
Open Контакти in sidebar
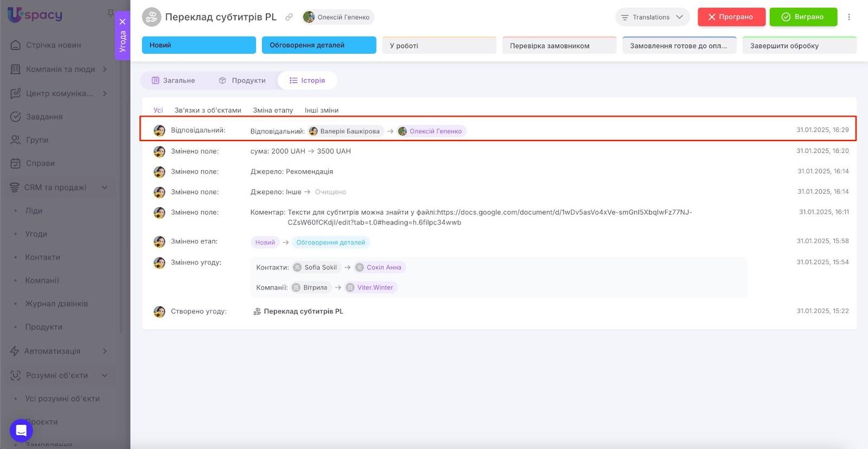pyautogui.click(x=42, y=257)
